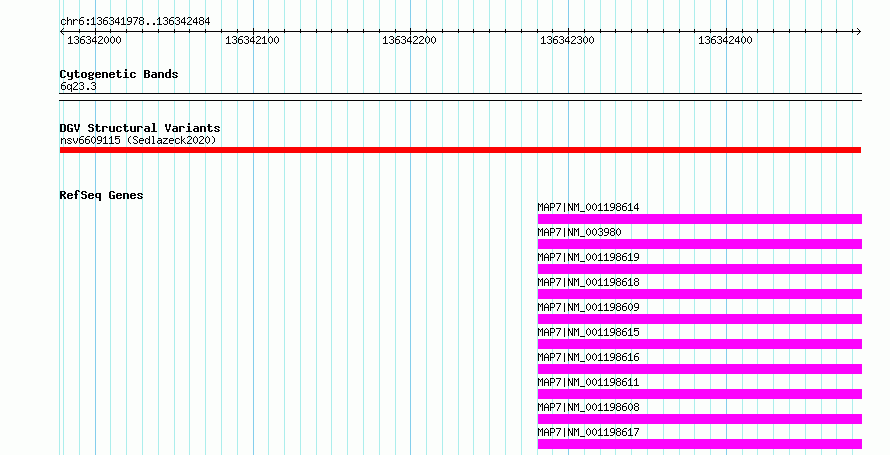Select the Cytogenetic Bands track title

point(119,74)
